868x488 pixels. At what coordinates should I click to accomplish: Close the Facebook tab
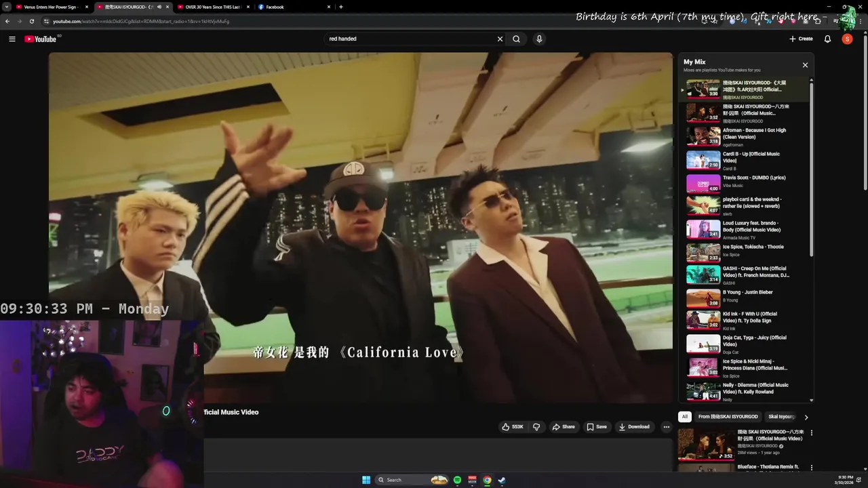point(329,7)
